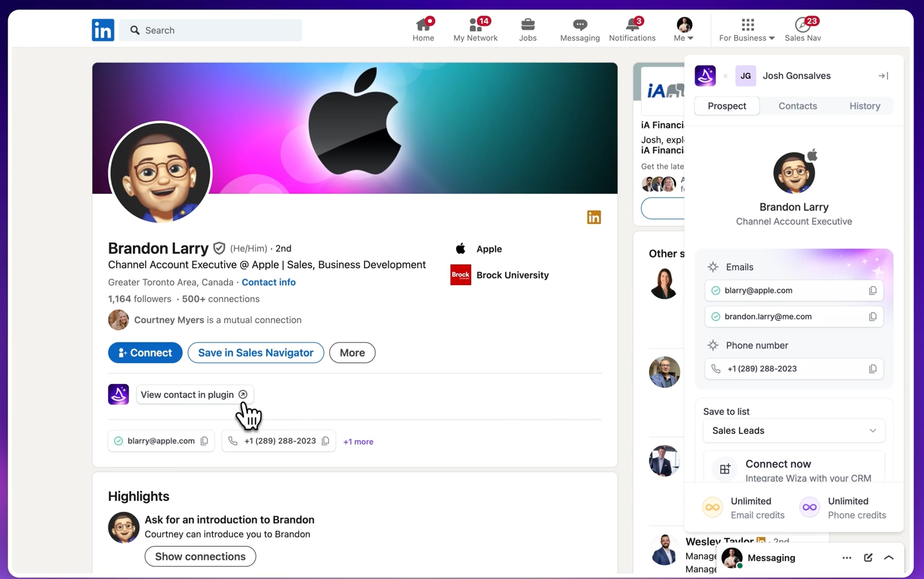Click the Unlimited Email credits infinity icon
The height and width of the screenshot is (579, 924).
click(x=713, y=508)
